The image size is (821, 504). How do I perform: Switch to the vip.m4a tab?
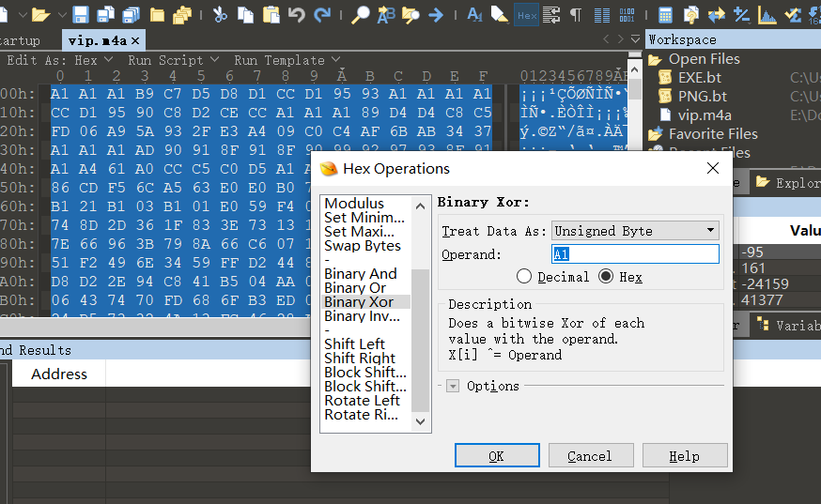click(98, 40)
